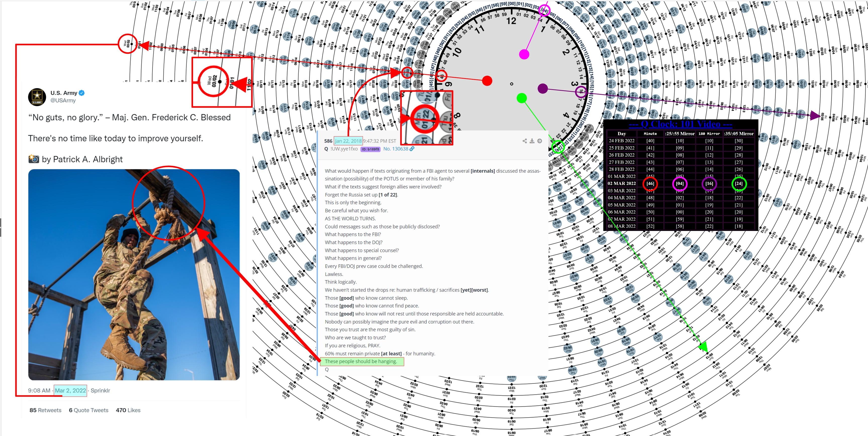Click the magenta dot on clock face
This screenshot has height=436, width=868.
coord(524,54)
